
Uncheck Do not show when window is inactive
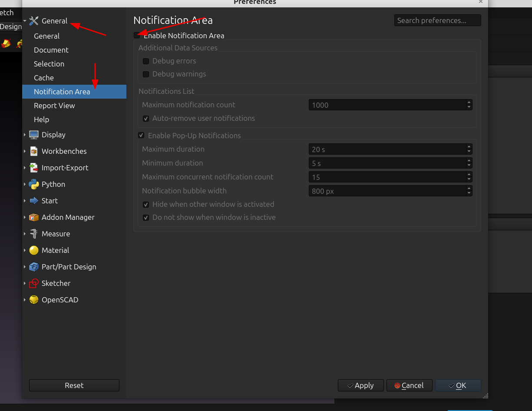coord(146,218)
